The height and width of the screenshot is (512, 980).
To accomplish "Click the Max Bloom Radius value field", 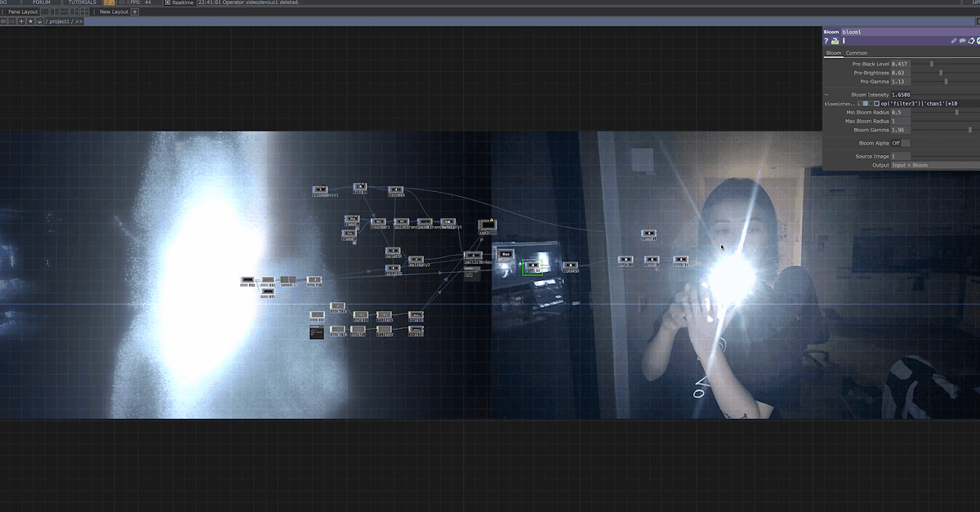I will point(901,121).
